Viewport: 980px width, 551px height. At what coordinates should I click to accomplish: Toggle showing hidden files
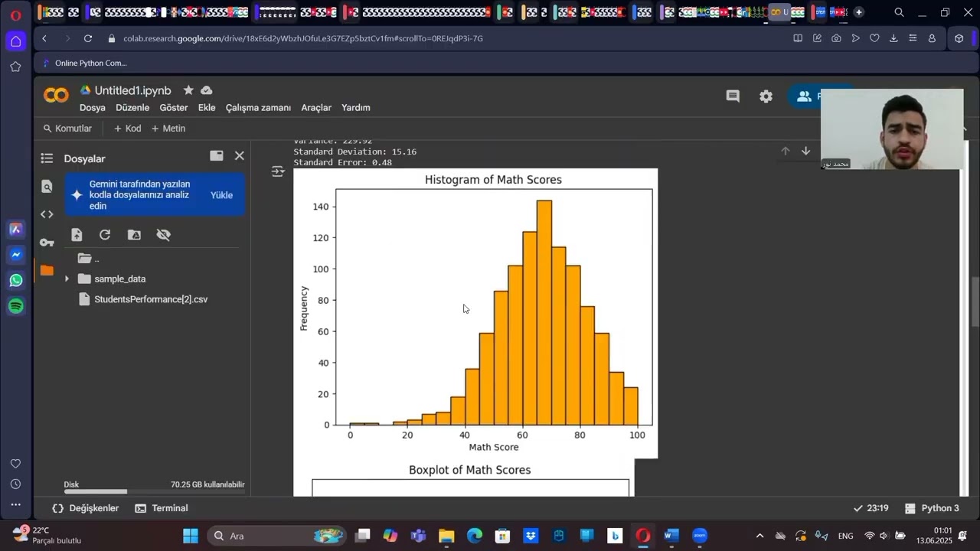tap(163, 235)
